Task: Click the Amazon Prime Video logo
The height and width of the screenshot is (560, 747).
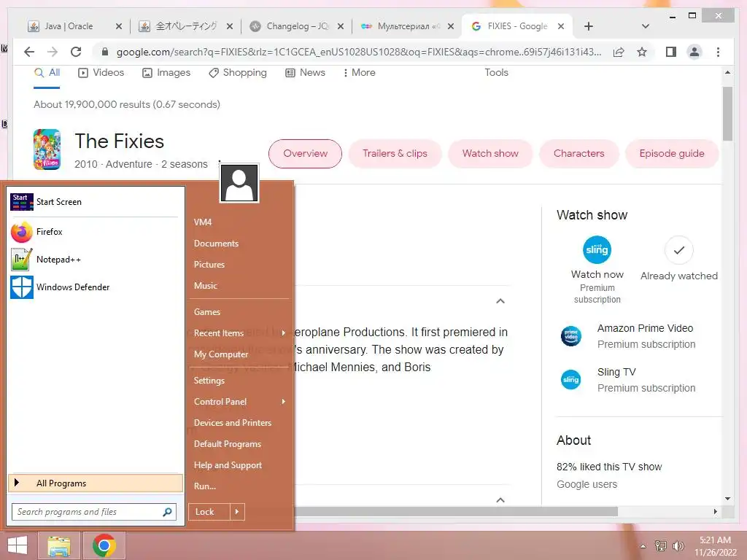Action: point(570,336)
